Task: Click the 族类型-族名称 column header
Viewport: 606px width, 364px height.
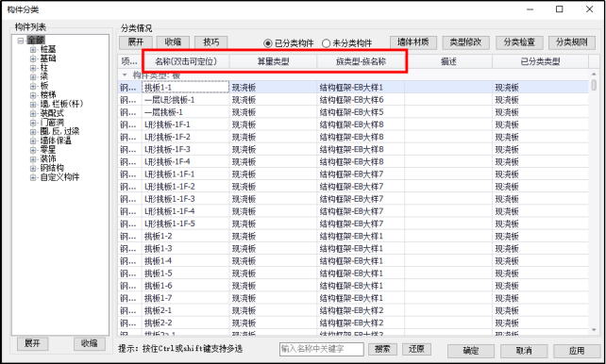Action: click(361, 61)
